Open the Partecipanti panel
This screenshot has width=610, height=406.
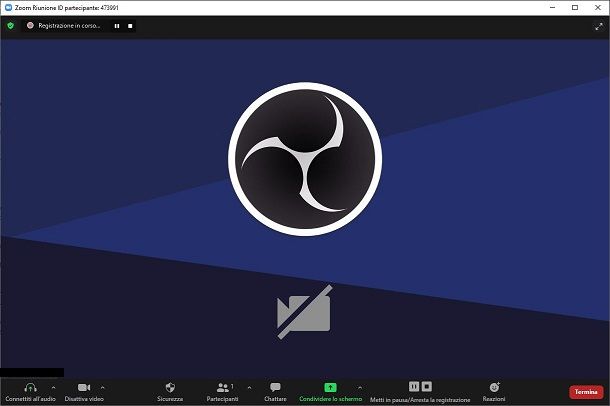click(223, 392)
